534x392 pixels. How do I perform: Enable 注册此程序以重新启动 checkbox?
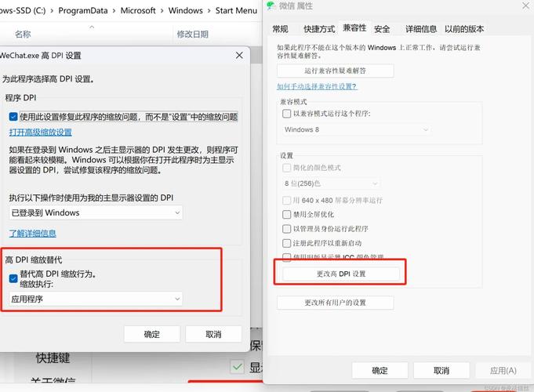point(287,243)
